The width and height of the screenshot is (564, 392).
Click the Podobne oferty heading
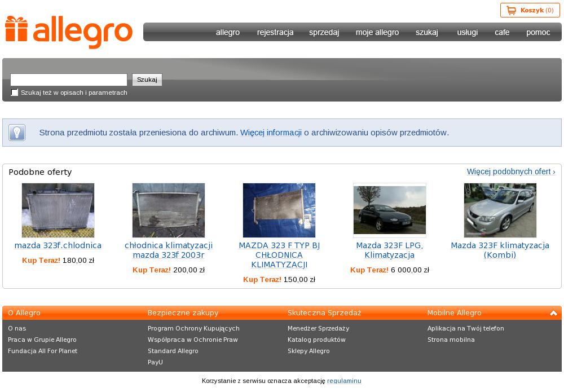(x=40, y=172)
